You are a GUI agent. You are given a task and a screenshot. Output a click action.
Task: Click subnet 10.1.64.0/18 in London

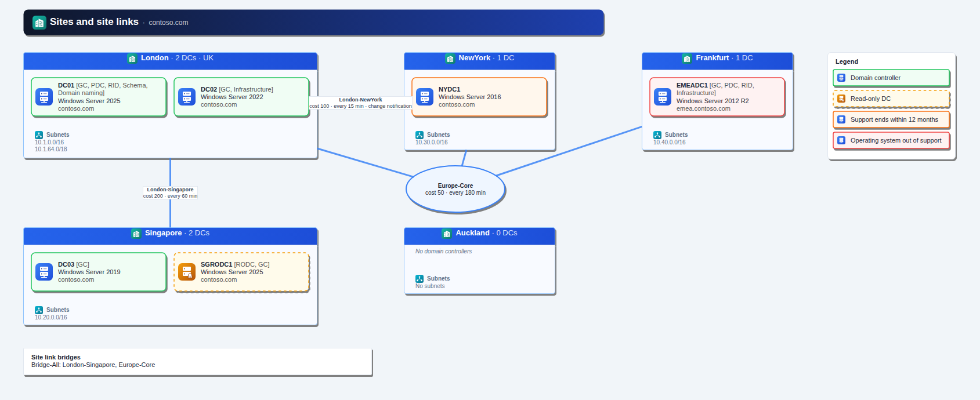[51, 150]
